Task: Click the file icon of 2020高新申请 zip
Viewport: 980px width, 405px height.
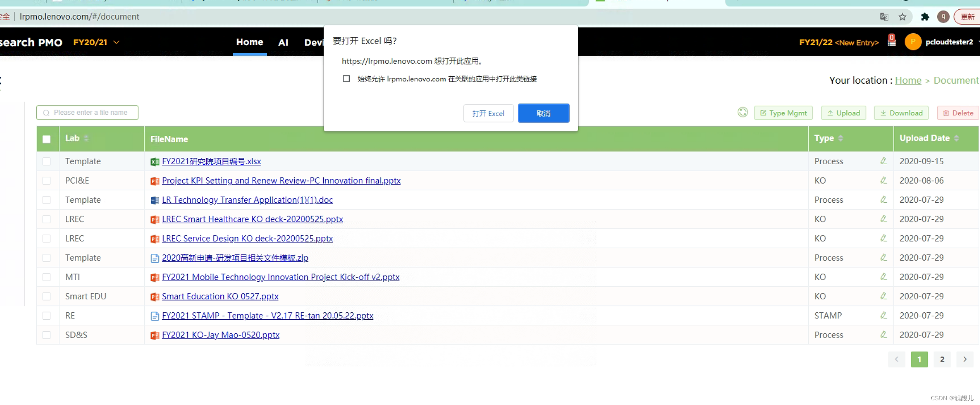Action: pyautogui.click(x=155, y=258)
